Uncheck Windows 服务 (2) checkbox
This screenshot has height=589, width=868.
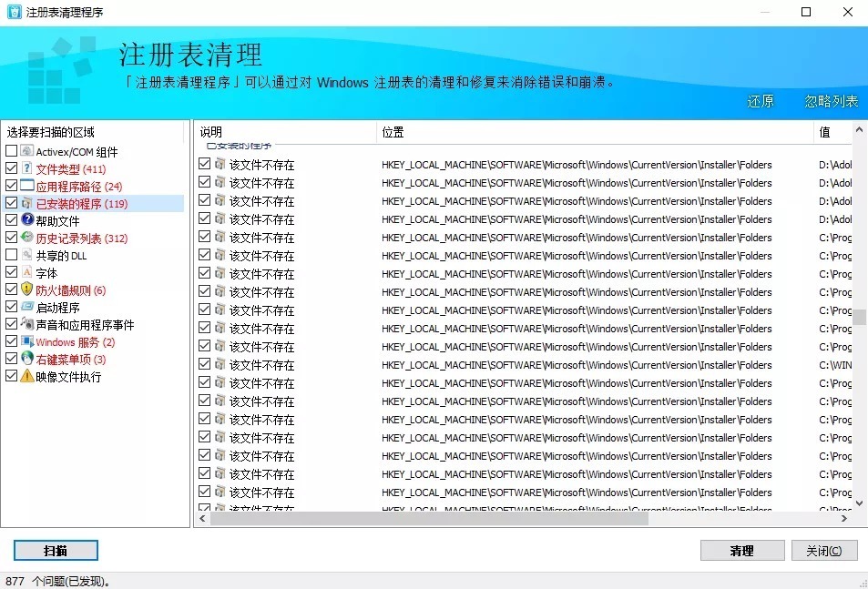coord(11,340)
